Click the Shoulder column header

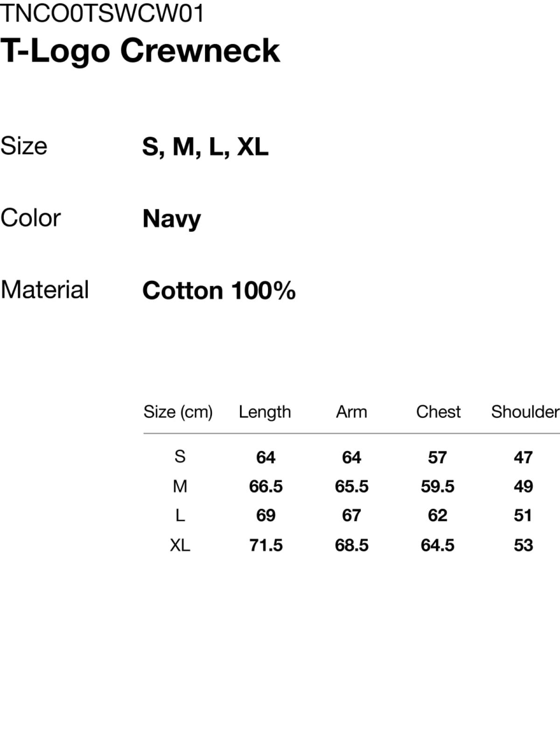525,412
